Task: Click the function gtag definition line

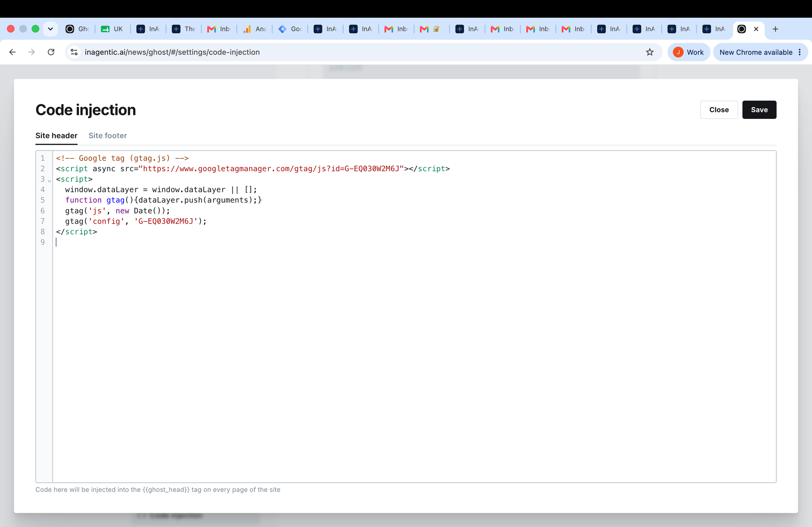Action: click(164, 200)
